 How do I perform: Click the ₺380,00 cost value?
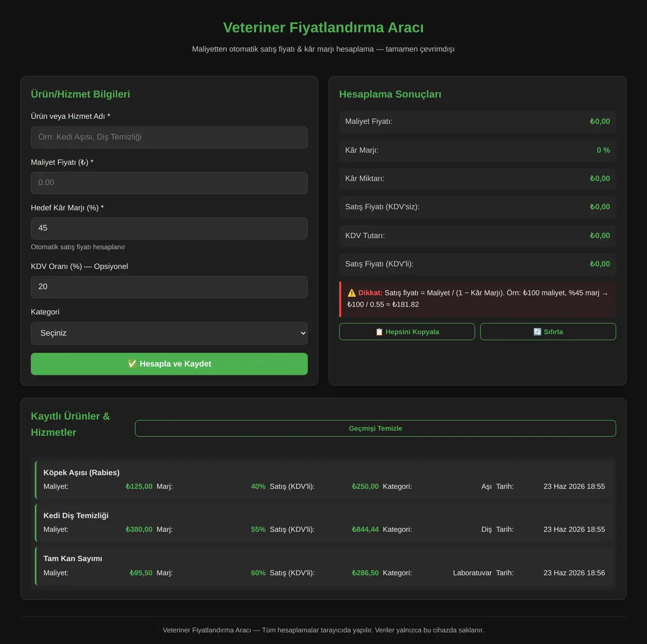pyautogui.click(x=139, y=530)
